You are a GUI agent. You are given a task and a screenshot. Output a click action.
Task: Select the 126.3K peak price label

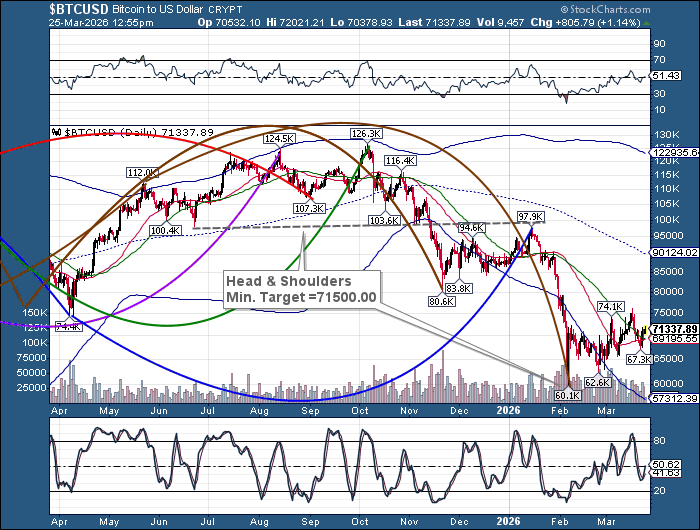coord(367,133)
